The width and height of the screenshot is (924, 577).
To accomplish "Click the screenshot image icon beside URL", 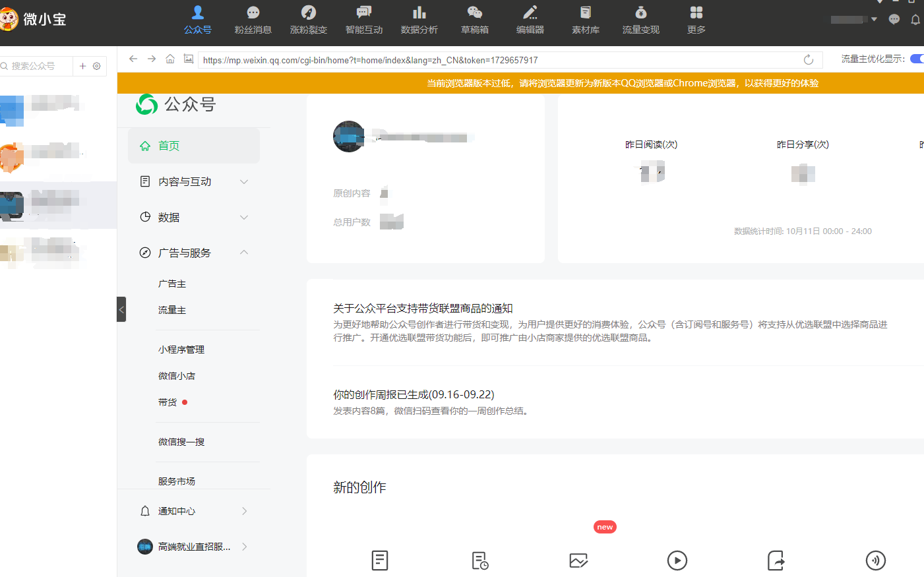I will coord(189,59).
